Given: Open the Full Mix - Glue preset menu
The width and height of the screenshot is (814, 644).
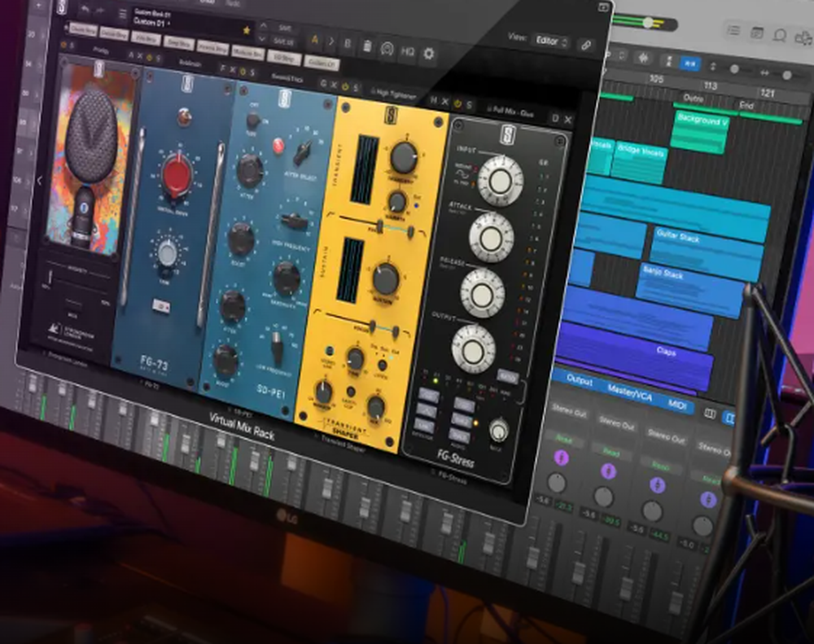Looking at the screenshot, I should (x=510, y=112).
